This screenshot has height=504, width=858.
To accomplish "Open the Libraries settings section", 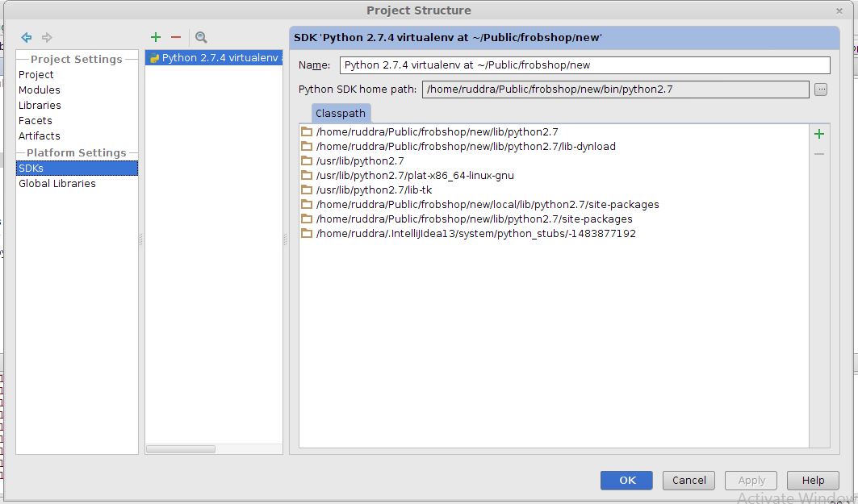I will click(x=40, y=105).
